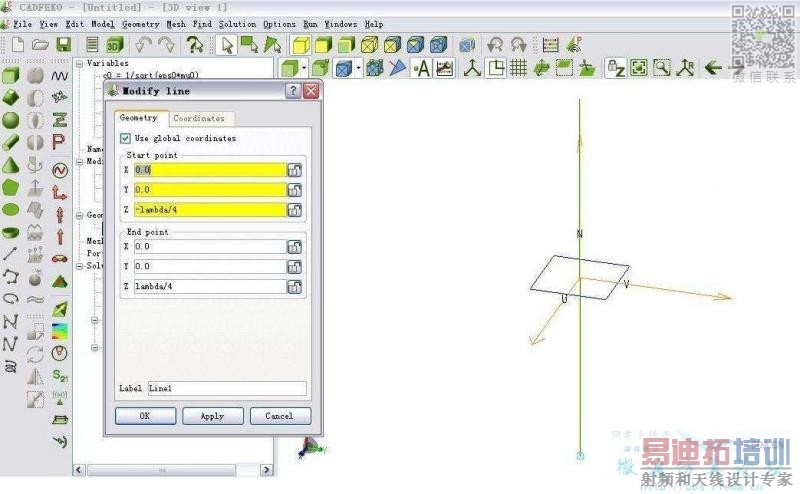Activate the What's This help cursor icon

[x=194, y=45]
